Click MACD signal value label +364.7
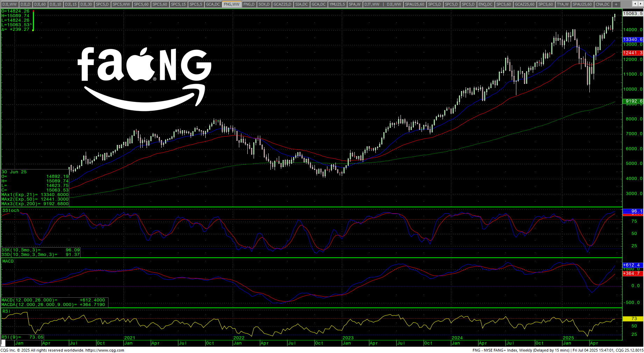This screenshot has width=644, height=353. [x=633, y=274]
